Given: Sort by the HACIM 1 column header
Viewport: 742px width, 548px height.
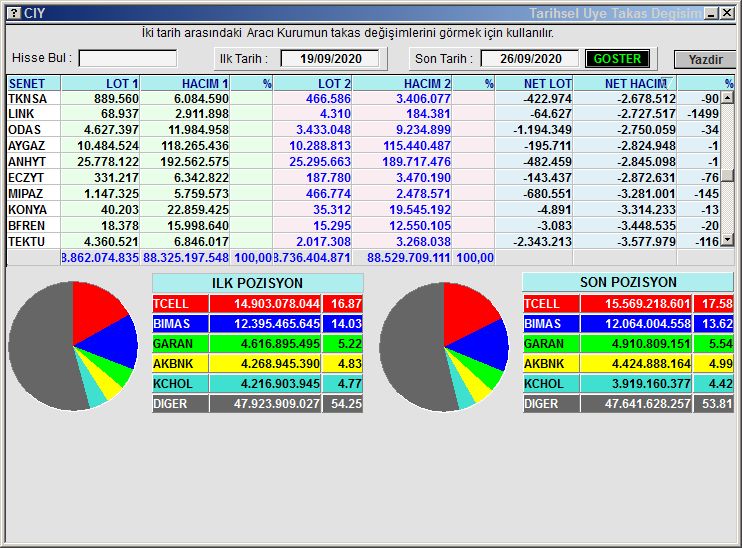Looking at the screenshot, I should pos(185,83).
